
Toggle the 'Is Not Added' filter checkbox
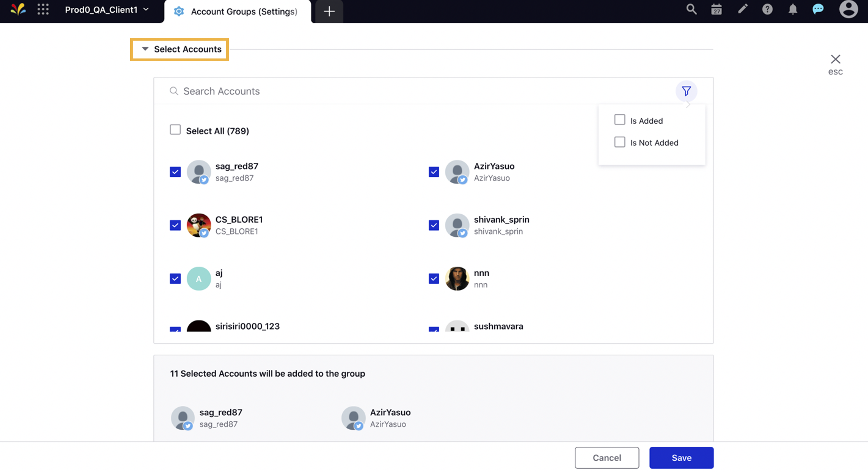619,142
